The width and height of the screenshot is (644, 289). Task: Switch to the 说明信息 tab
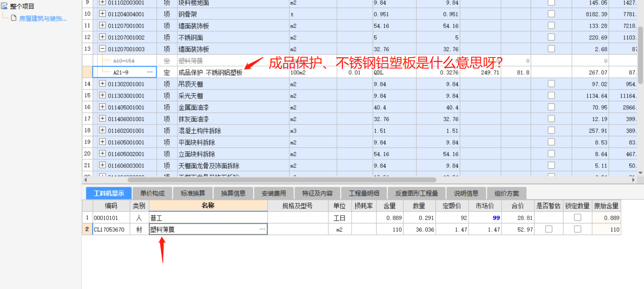point(466,193)
